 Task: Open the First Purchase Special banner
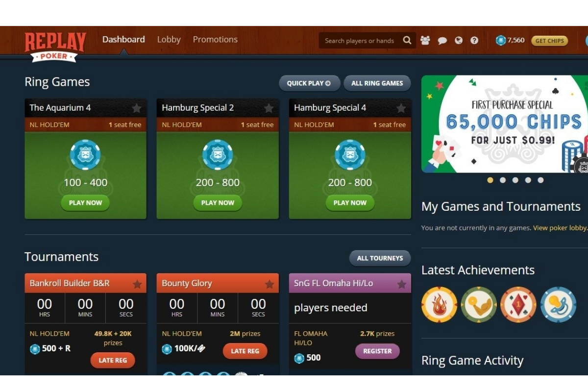(x=505, y=124)
